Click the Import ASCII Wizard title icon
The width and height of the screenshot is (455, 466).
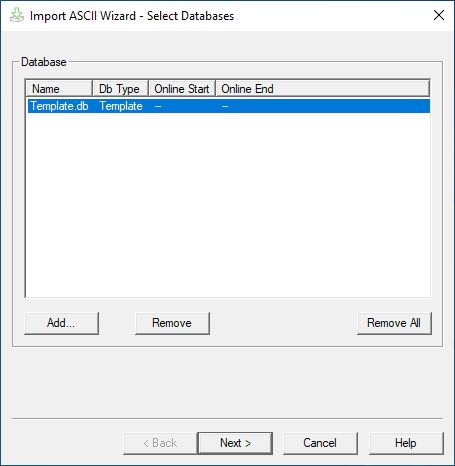(16, 15)
